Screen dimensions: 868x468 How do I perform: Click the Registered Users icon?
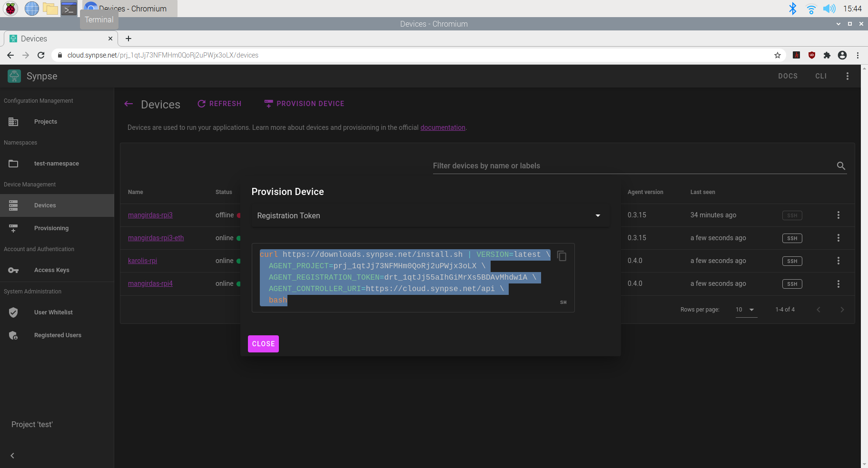point(13,335)
